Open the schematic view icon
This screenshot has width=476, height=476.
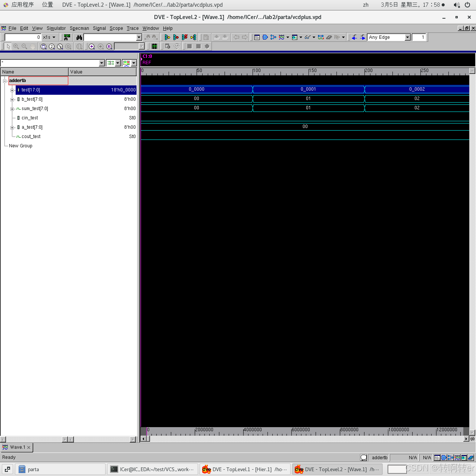coord(264,37)
